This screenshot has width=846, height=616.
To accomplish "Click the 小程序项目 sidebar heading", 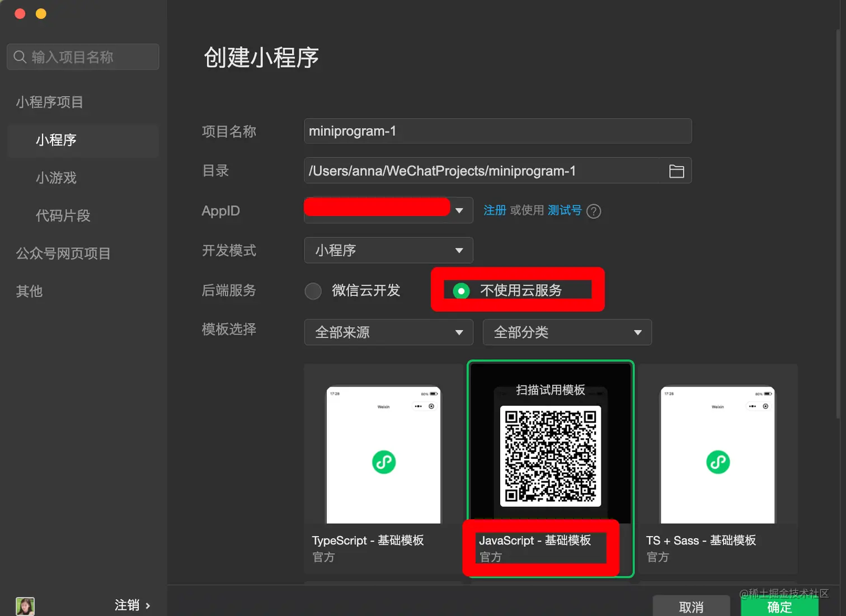I will pyautogui.click(x=49, y=102).
